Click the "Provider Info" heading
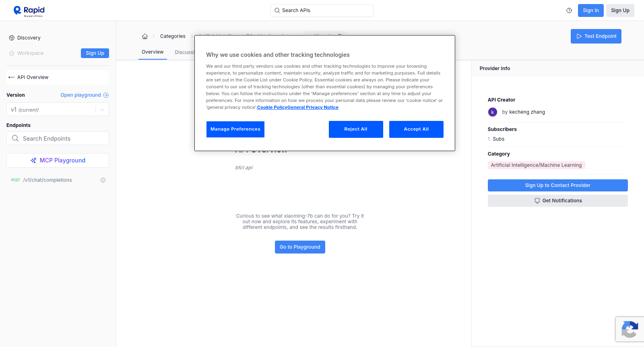The width and height of the screenshot is (644, 347). pos(495,69)
